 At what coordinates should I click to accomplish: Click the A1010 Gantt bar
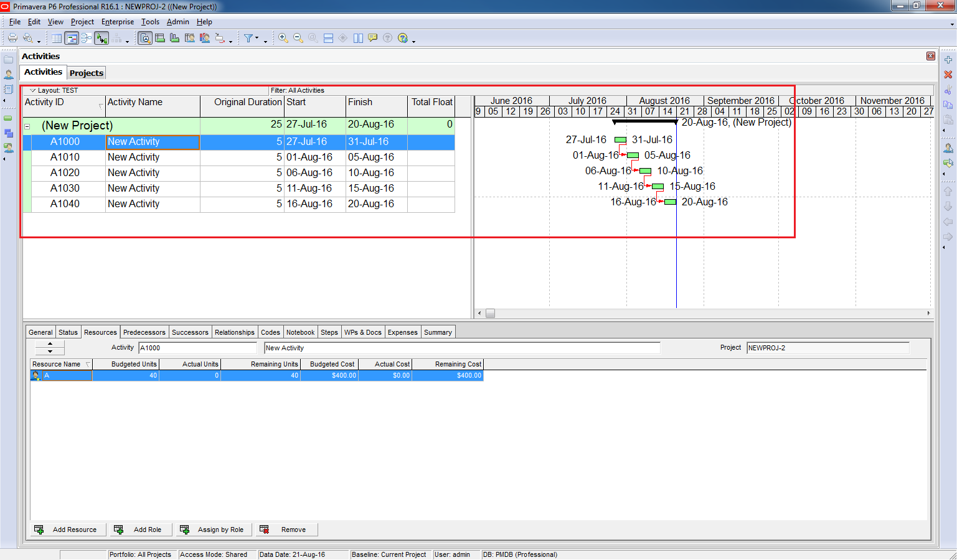(633, 156)
